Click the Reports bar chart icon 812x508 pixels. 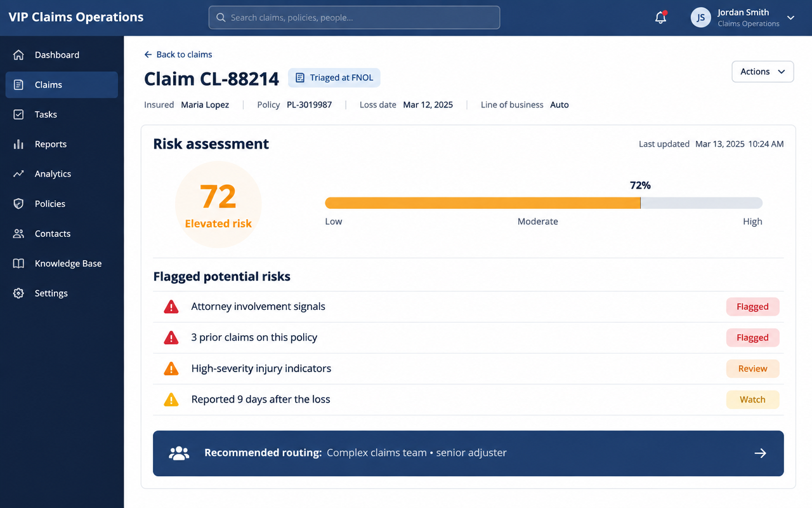pos(18,145)
